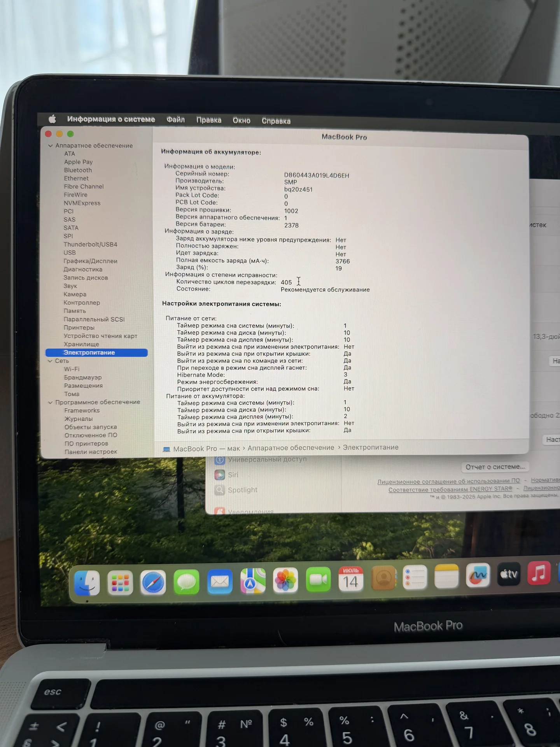Select Thunderbolt/USB4 in sidebar

[x=90, y=244]
